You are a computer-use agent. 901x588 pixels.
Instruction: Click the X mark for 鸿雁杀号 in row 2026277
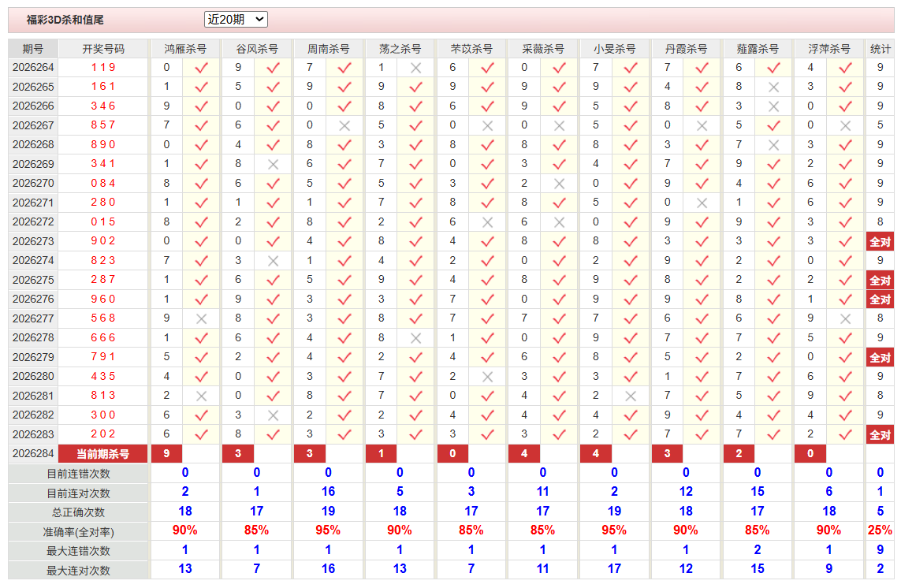click(x=201, y=319)
